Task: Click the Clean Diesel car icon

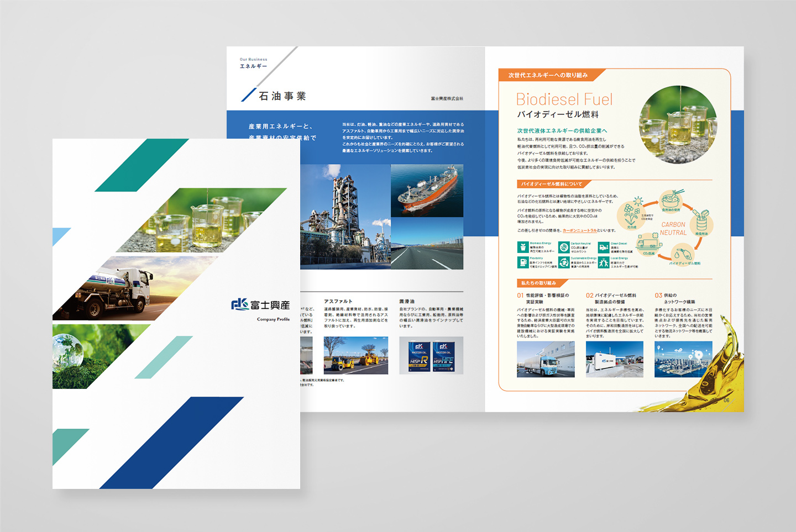Action: tap(604, 247)
